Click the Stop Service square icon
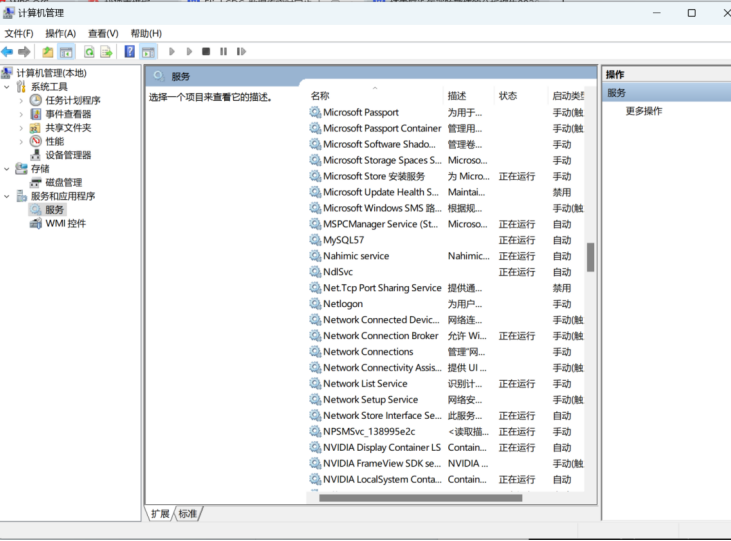 click(x=206, y=51)
